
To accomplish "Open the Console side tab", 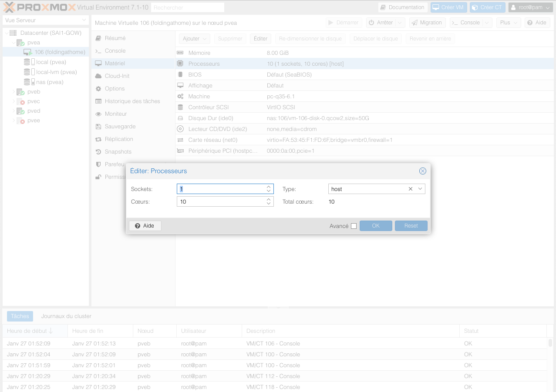I will click(x=133, y=51).
